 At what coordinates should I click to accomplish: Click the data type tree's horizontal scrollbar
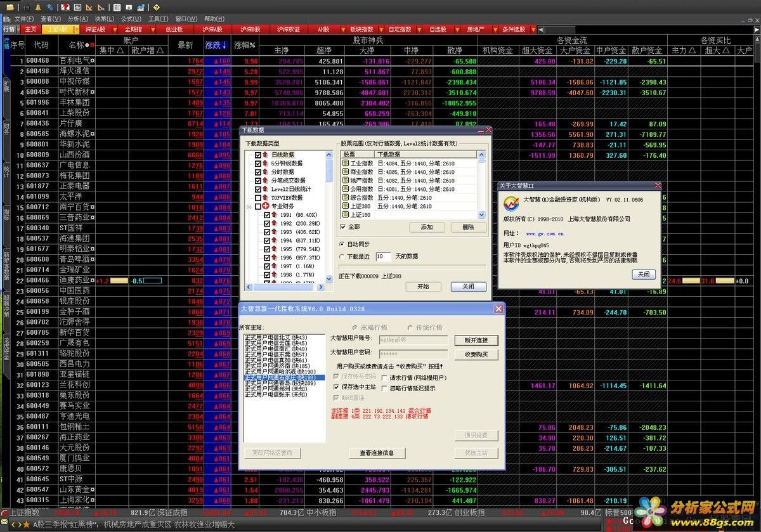(285, 288)
